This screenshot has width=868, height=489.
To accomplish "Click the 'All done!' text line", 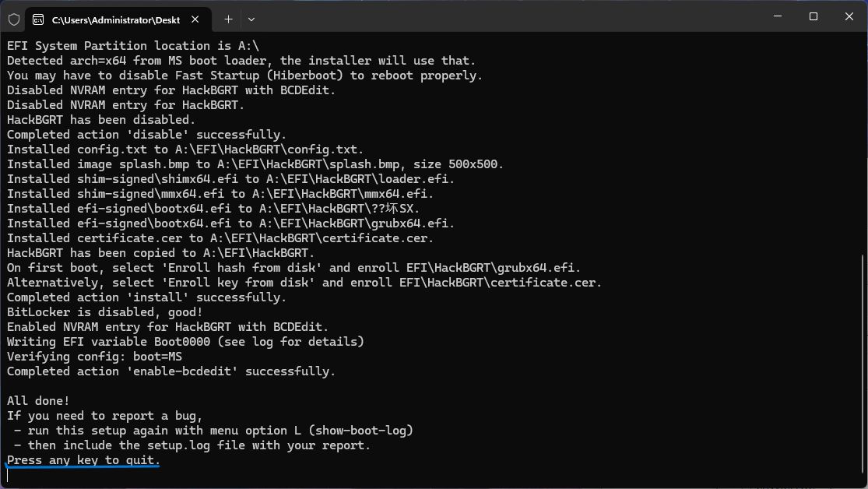I will tap(39, 401).
